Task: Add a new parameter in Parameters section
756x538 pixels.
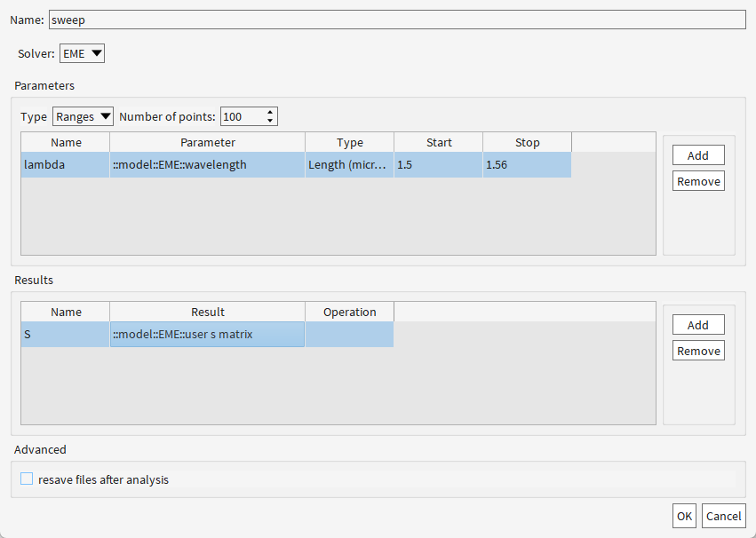Action: click(698, 155)
